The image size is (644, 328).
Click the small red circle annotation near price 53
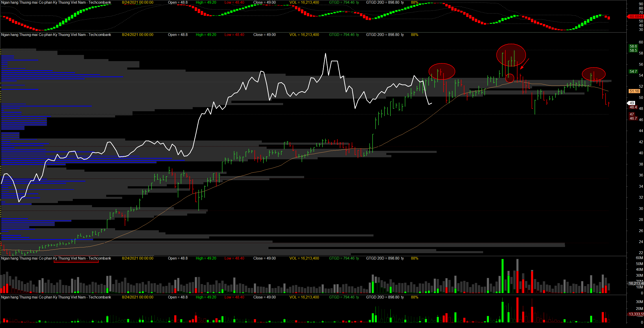(509, 78)
